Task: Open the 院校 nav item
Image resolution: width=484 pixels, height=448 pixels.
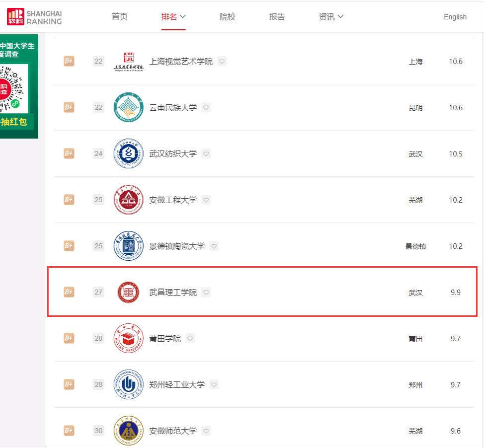Action: click(228, 17)
